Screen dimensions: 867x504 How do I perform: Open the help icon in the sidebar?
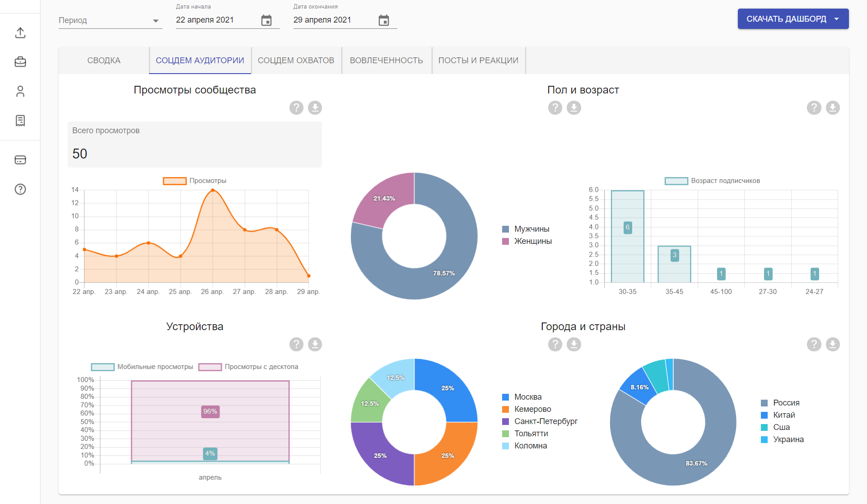click(20, 189)
